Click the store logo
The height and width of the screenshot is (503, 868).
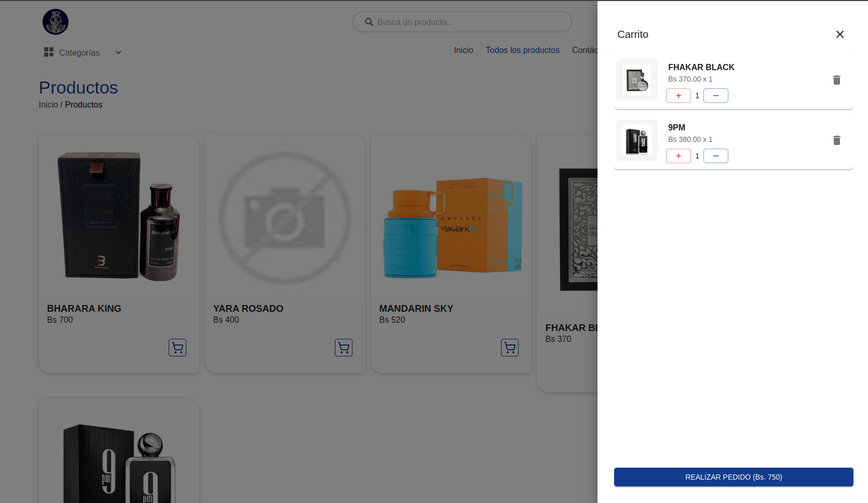point(56,22)
